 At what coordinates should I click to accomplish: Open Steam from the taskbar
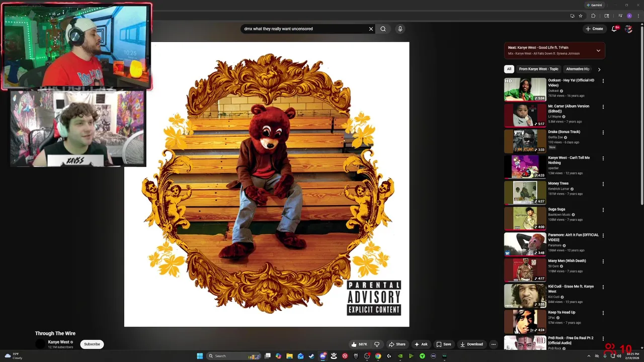311,356
